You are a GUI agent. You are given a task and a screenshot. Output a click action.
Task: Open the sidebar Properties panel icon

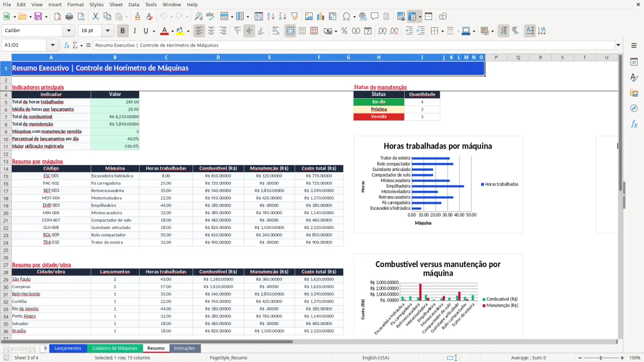click(x=634, y=62)
